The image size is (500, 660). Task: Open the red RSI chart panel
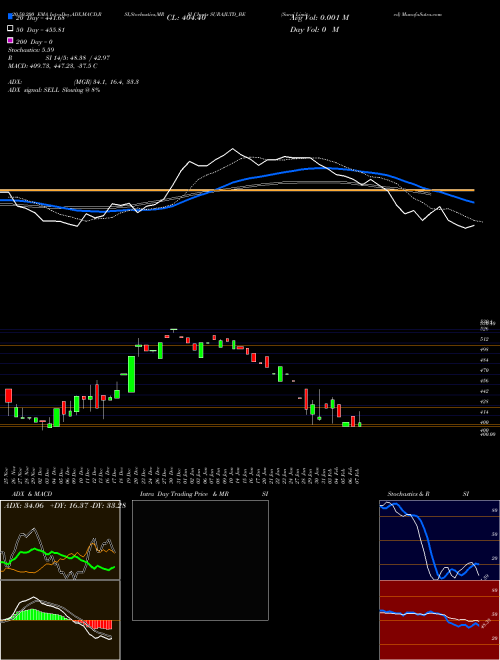[439, 620]
